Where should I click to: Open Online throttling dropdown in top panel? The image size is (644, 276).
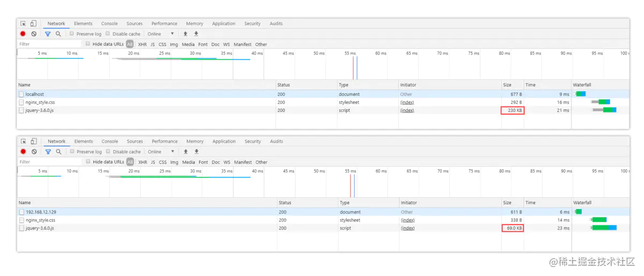click(160, 34)
